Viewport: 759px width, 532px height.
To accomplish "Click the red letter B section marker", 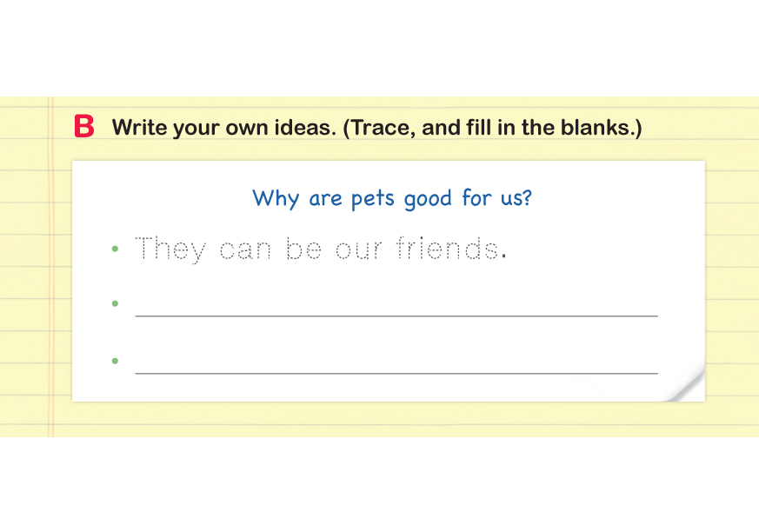I will (84, 127).
